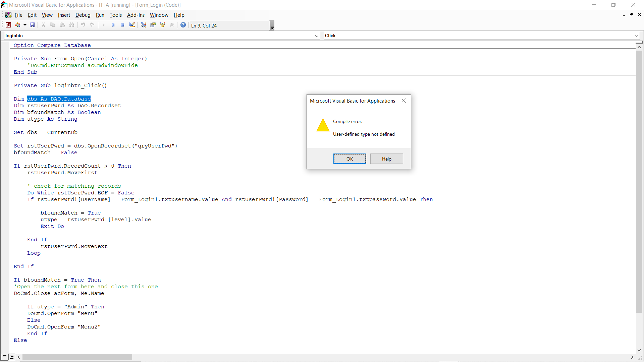This screenshot has height=362, width=644.
Task: Select Procedure View button at bottom left
Action: [x=5, y=357]
